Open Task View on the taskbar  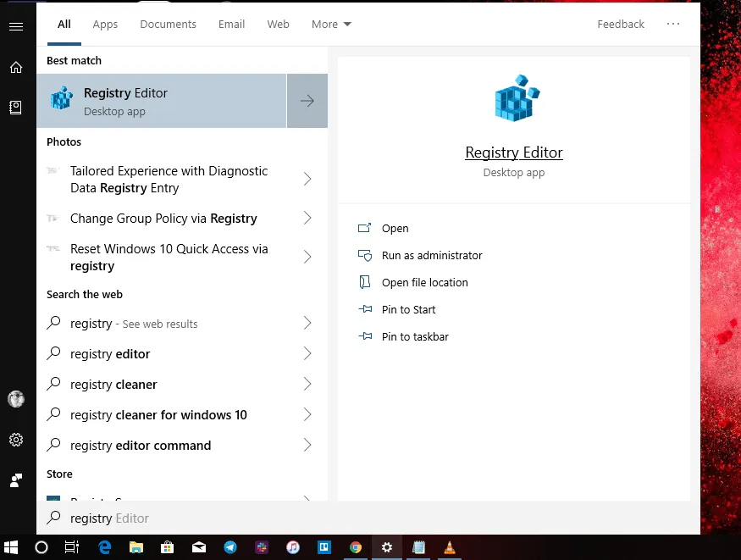[x=72, y=547]
